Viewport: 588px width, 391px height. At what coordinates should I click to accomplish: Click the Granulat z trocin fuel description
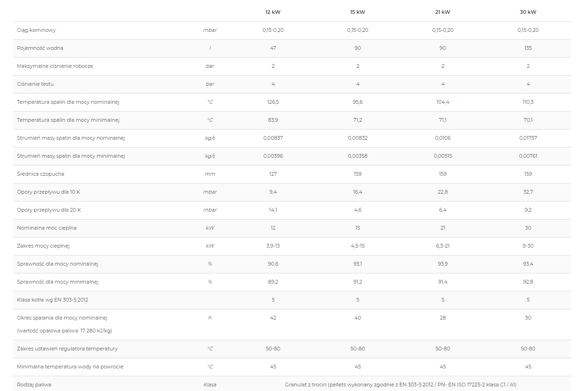[x=404, y=385]
